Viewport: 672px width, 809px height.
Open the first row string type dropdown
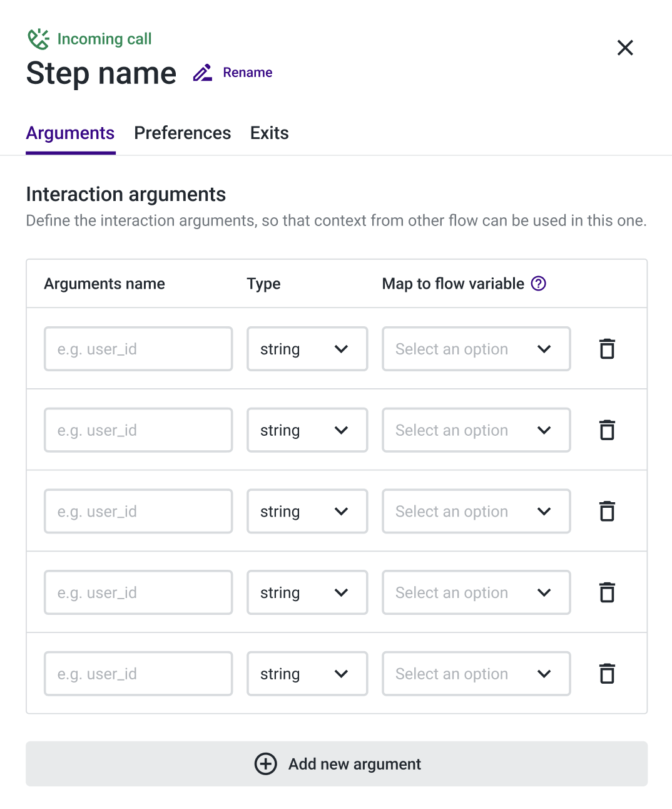307,349
